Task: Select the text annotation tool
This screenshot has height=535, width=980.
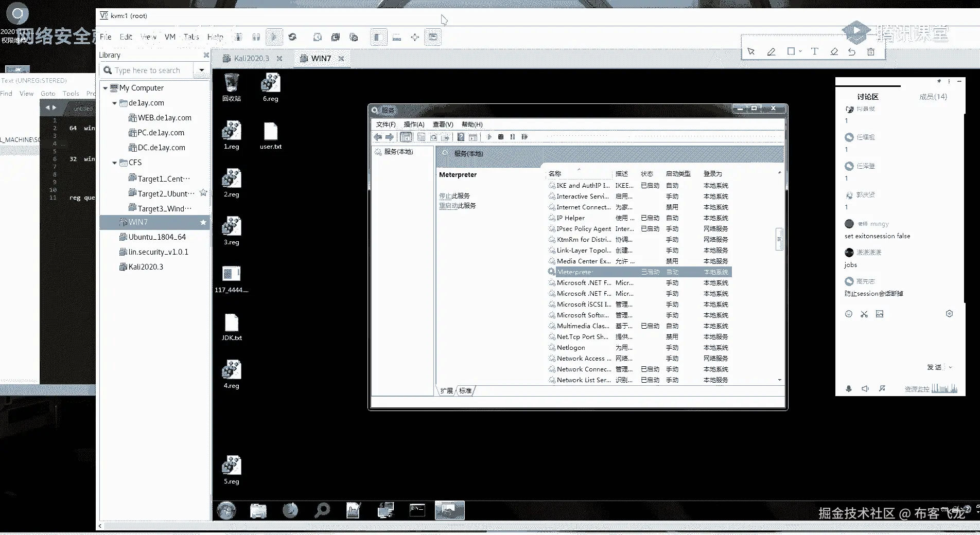Action: pos(814,51)
